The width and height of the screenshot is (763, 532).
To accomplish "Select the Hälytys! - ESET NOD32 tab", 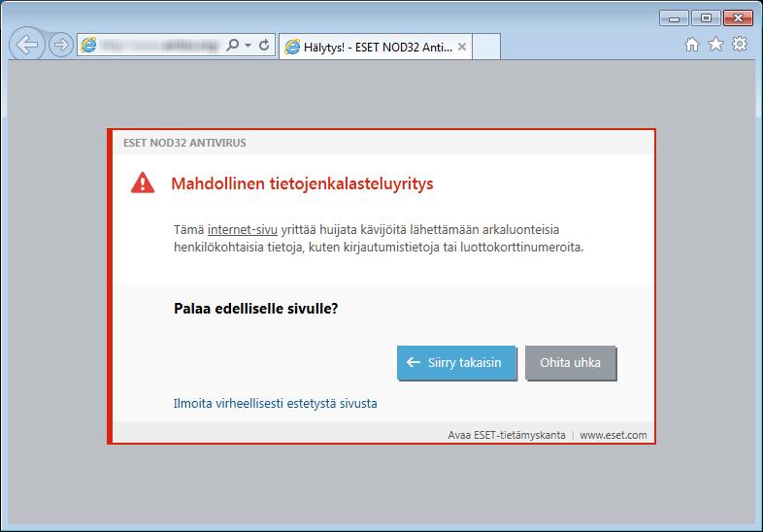I will pos(375,48).
